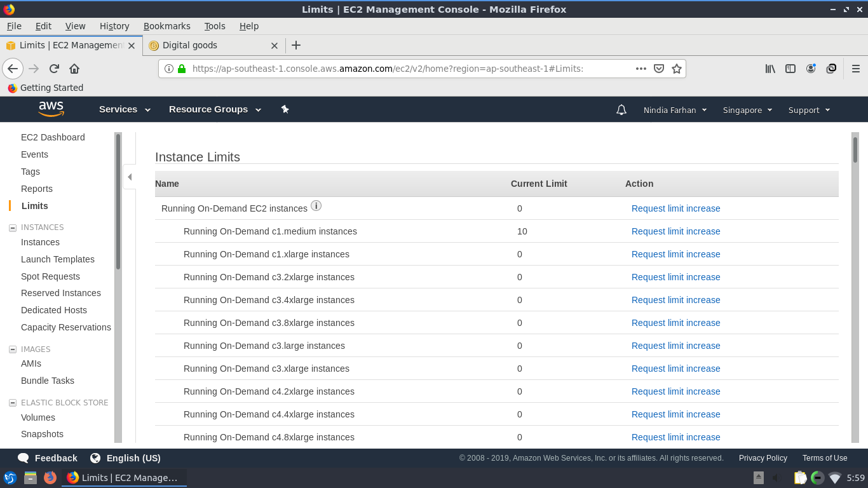
Task: Close the Digital goods tab
Action: [275, 46]
